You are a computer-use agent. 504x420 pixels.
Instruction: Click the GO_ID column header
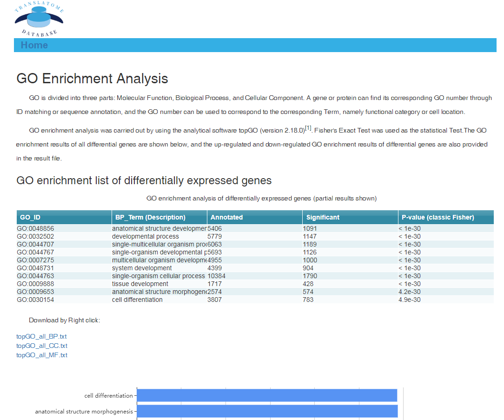[x=64, y=217]
